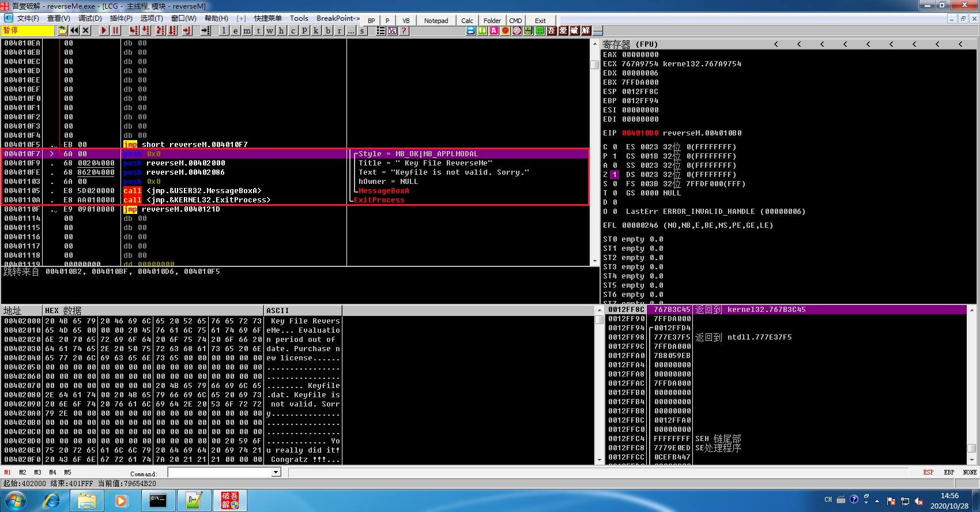Open Memory map with 'm' button
Screen dimensions: 980x512
(x=247, y=31)
